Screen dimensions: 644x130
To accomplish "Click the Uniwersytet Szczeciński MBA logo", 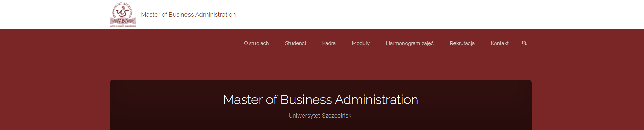I will [123, 15].
